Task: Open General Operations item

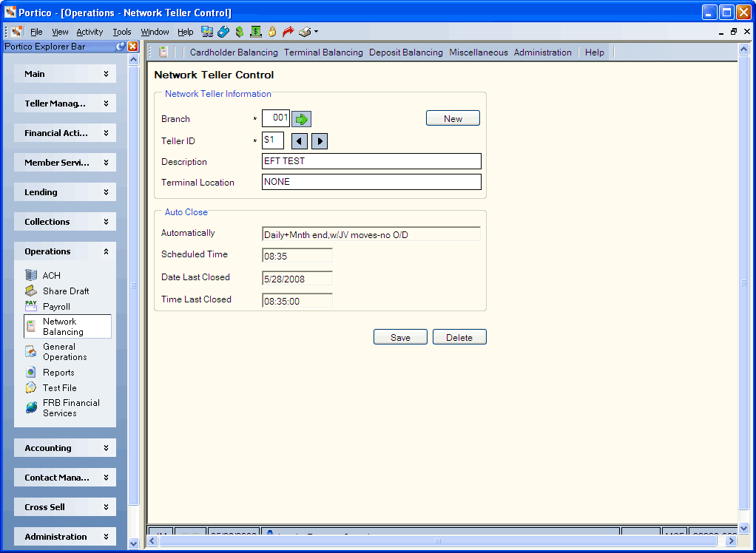Action: 56,352
